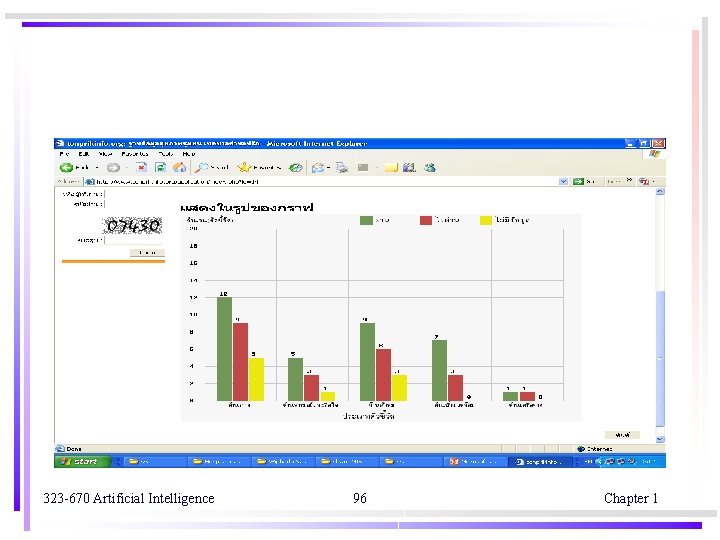Click the green Go arrow button

tap(578, 182)
